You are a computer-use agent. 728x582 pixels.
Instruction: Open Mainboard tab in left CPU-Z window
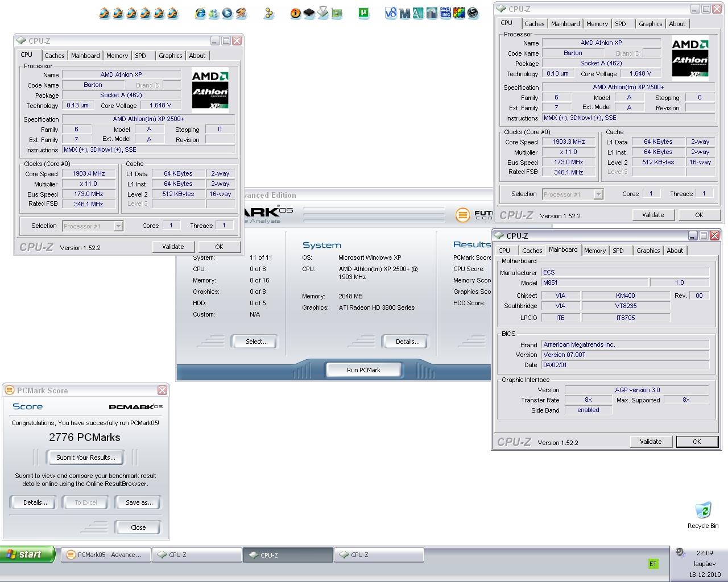[x=85, y=56]
